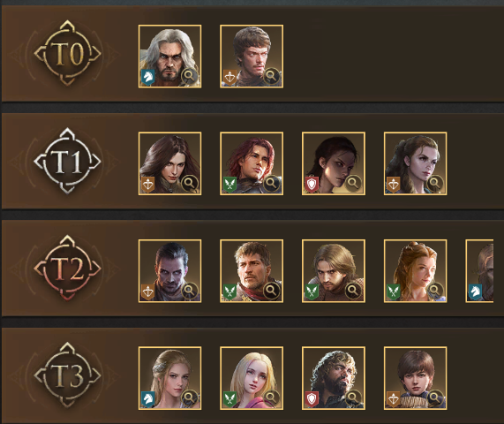Pick the golden-haired woman portrait in T2
This screenshot has width=504, height=424.
pos(415,271)
